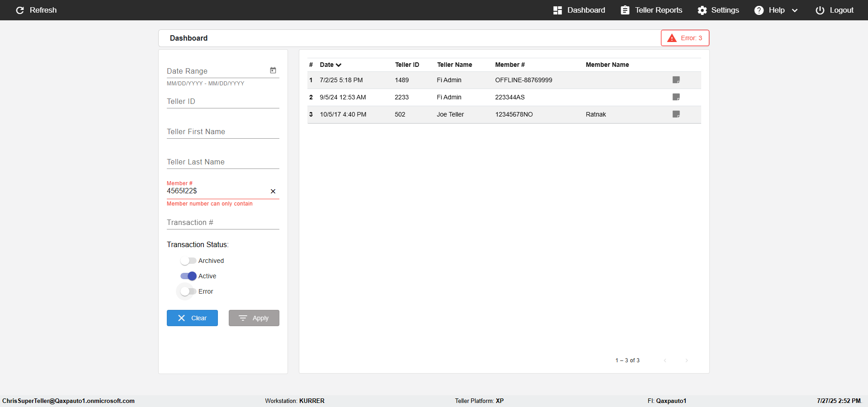Sort table by Date column
The image size is (868, 407).
point(330,65)
